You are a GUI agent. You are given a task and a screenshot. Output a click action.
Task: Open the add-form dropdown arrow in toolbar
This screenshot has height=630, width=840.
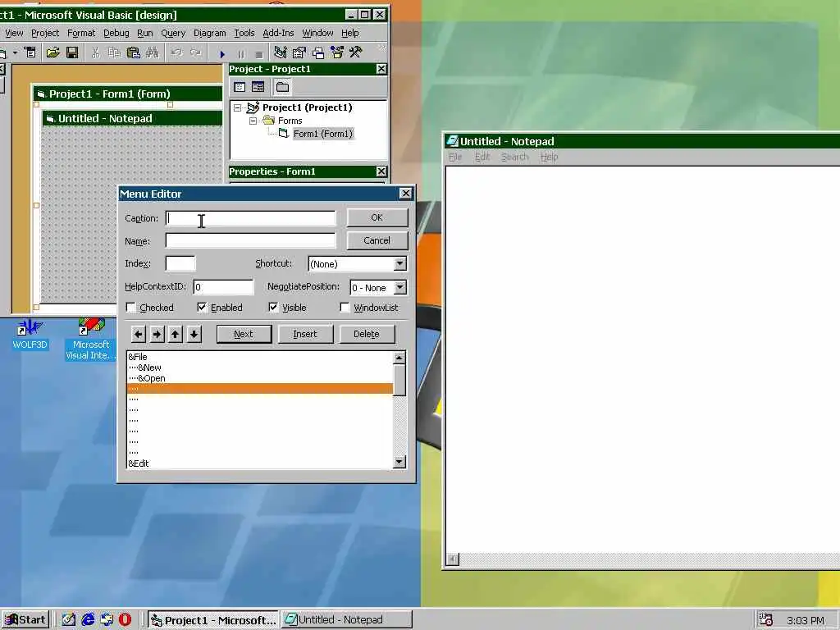pyautogui.click(x=15, y=52)
